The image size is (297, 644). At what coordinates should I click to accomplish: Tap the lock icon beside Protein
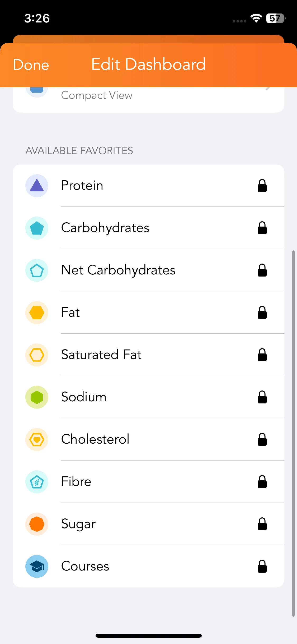pyautogui.click(x=262, y=186)
